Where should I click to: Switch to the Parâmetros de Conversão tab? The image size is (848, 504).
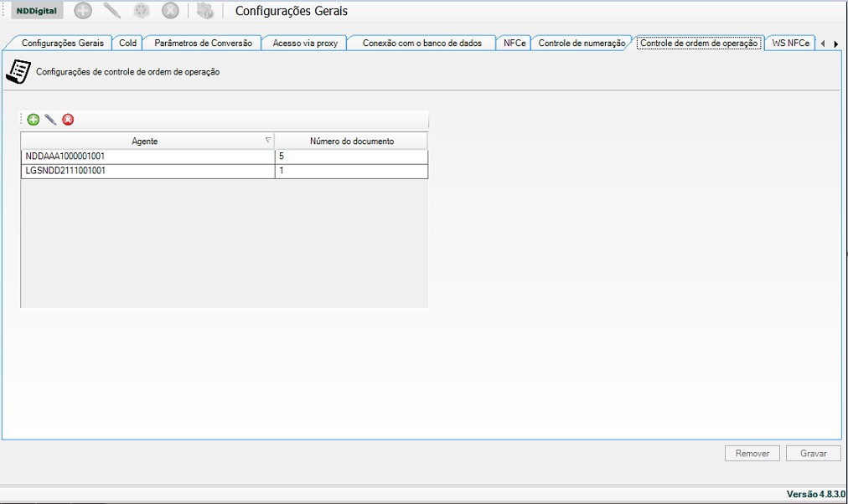(x=203, y=43)
